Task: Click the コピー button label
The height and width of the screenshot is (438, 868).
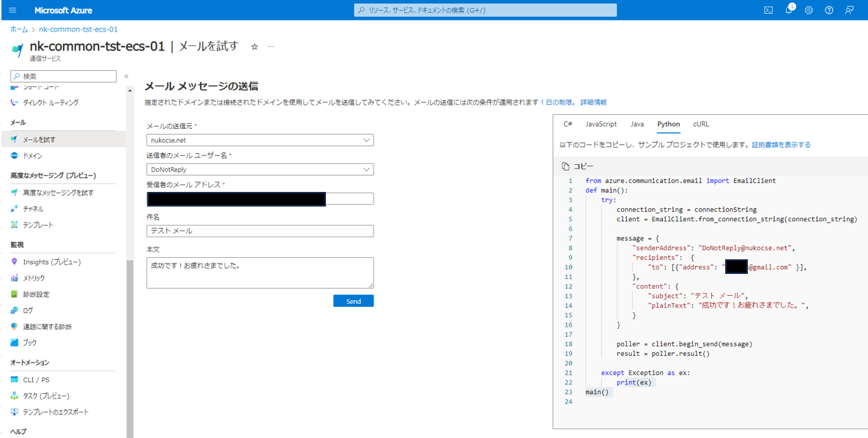Action: (584, 166)
